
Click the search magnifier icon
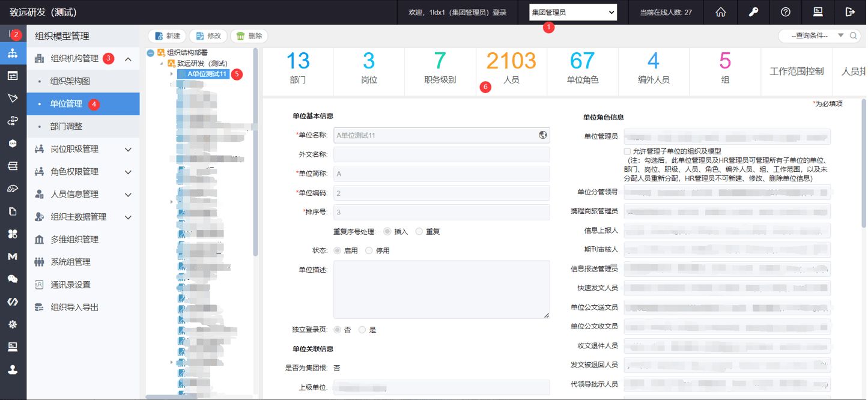click(x=854, y=36)
